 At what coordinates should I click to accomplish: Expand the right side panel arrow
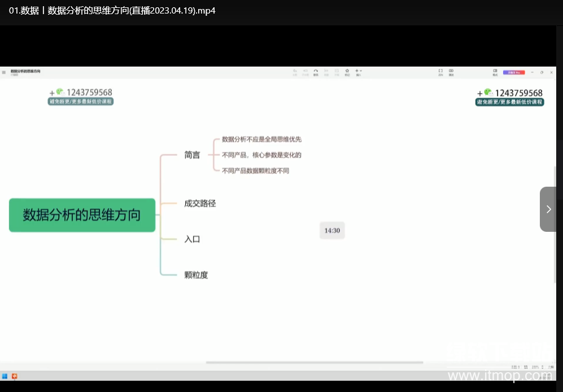[x=548, y=209]
